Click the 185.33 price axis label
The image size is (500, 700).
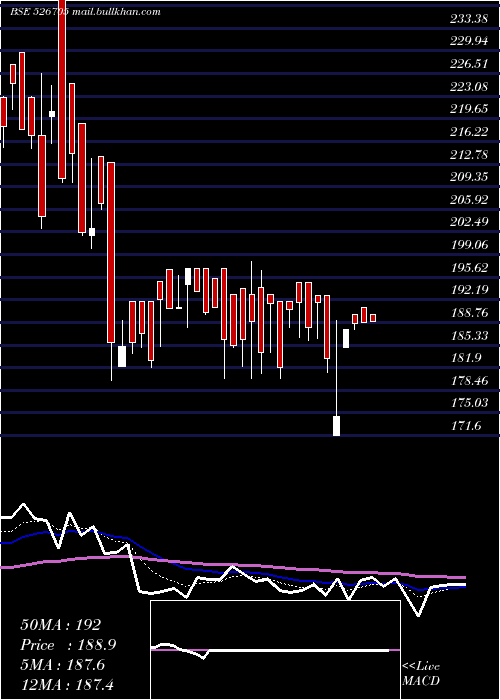(x=470, y=335)
